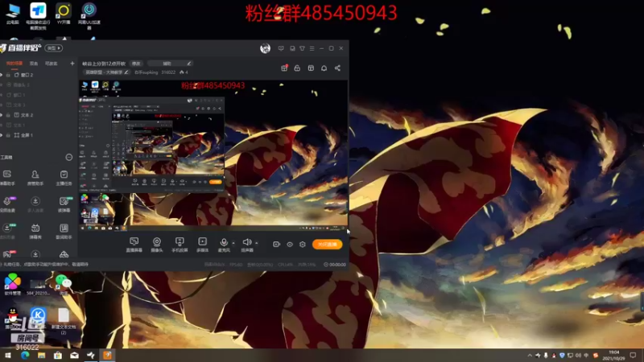This screenshot has height=362, width=644.
Task: Open the 此电脑 desktop icon
Action: [x=13, y=14]
